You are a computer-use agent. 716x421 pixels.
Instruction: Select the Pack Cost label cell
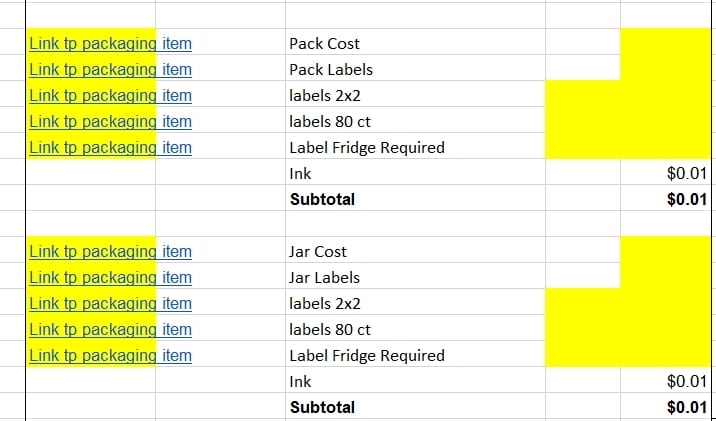point(415,42)
